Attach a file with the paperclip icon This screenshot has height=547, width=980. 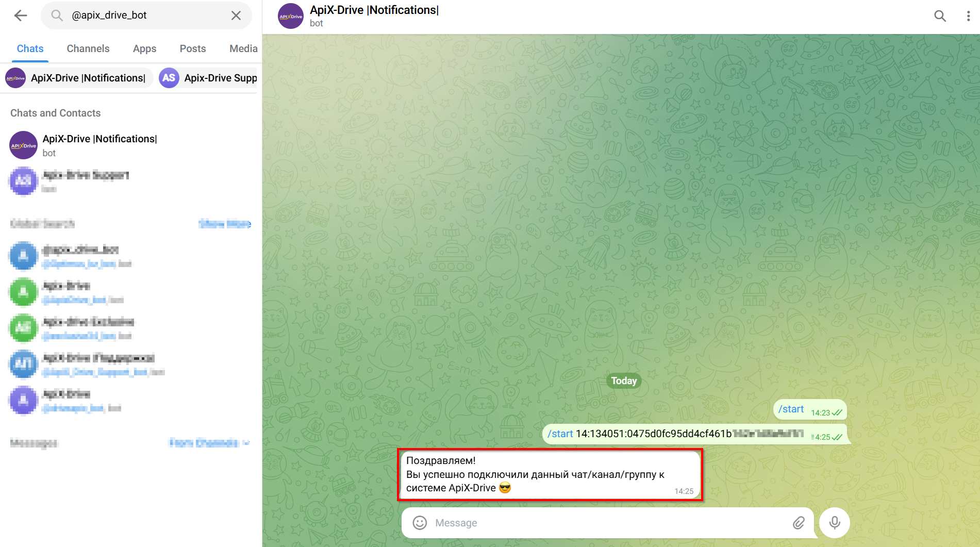click(x=799, y=523)
